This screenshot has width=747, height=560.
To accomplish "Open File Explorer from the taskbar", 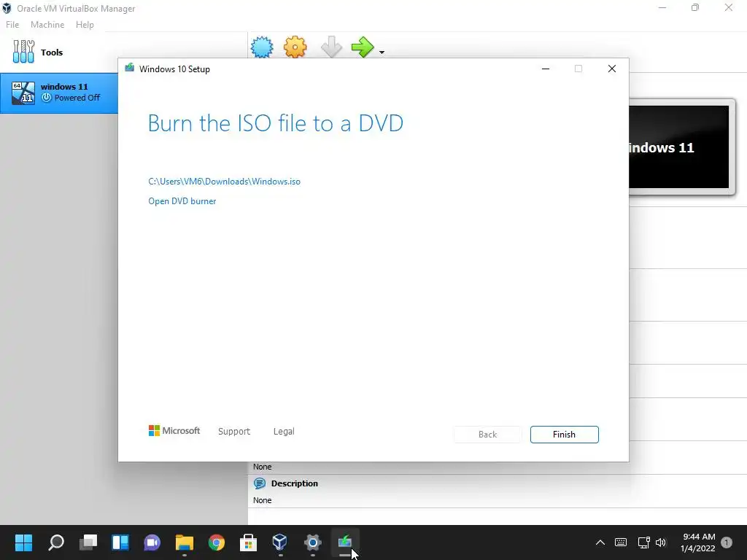I will click(x=185, y=542).
